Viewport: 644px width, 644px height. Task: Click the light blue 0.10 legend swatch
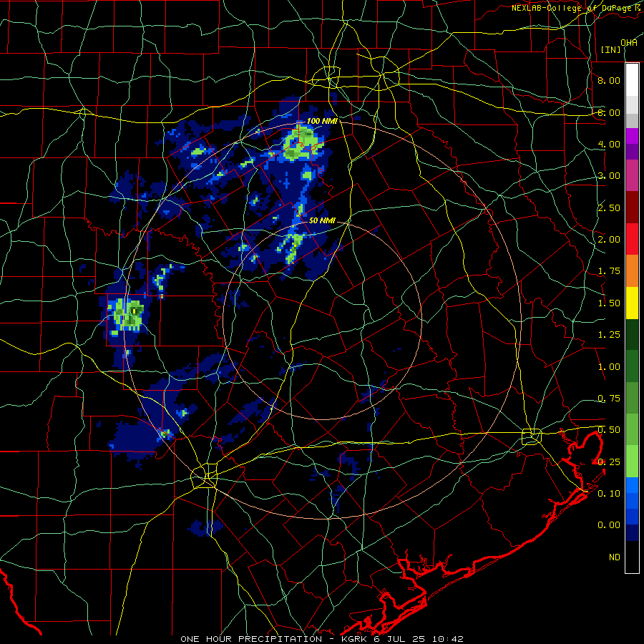click(x=632, y=485)
